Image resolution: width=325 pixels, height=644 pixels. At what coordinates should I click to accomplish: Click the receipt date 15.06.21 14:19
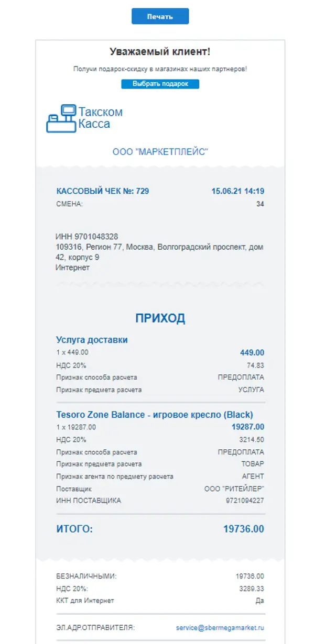tap(237, 191)
